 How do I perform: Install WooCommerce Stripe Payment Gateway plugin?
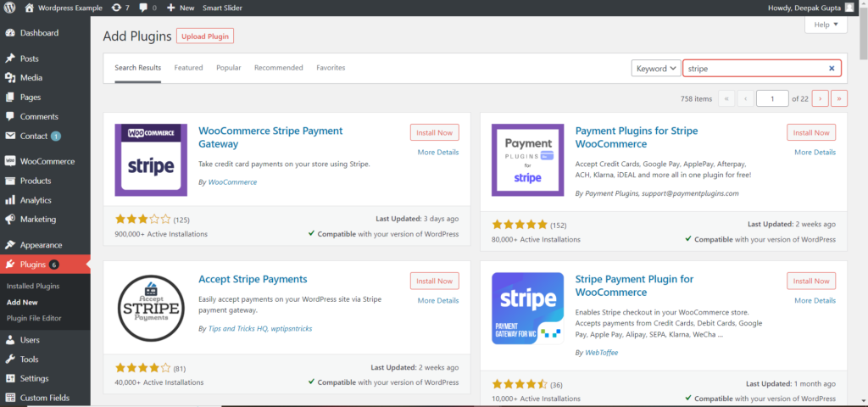pos(434,132)
